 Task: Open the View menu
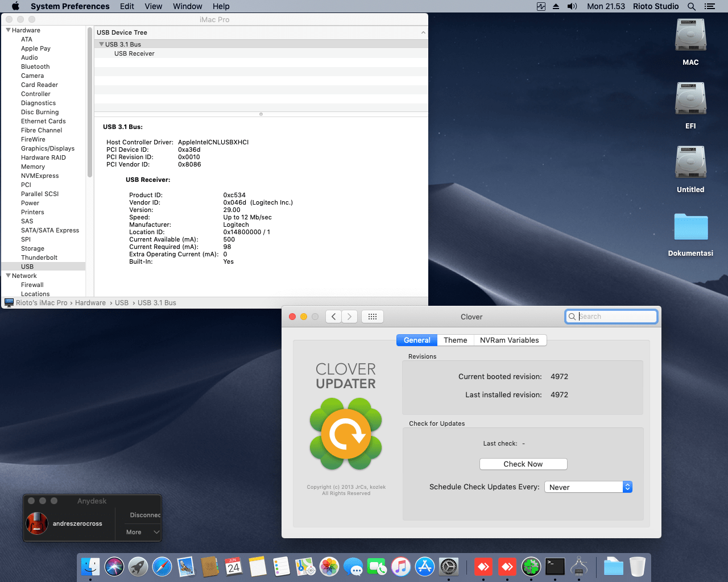tap(154, 6)
